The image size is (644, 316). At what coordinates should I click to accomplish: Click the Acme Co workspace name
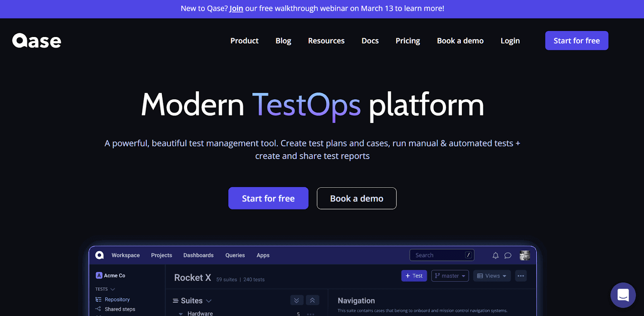[x=115, y=275]
